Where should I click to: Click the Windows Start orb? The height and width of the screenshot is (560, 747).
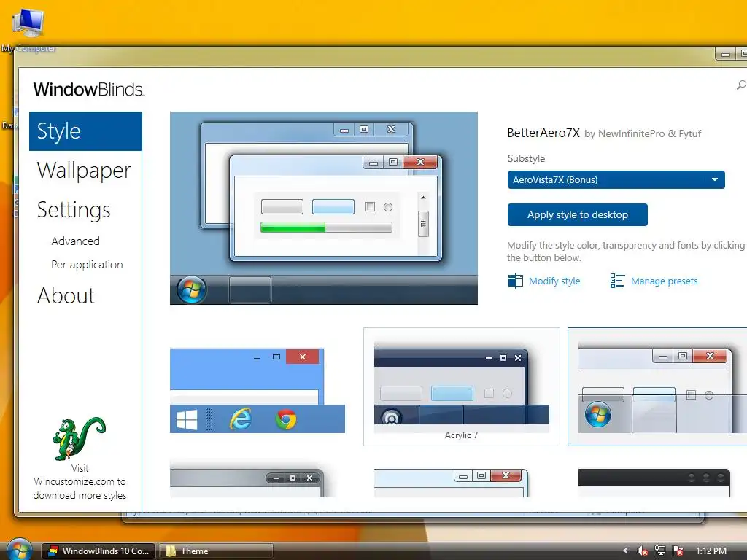[x=19, y=550]
